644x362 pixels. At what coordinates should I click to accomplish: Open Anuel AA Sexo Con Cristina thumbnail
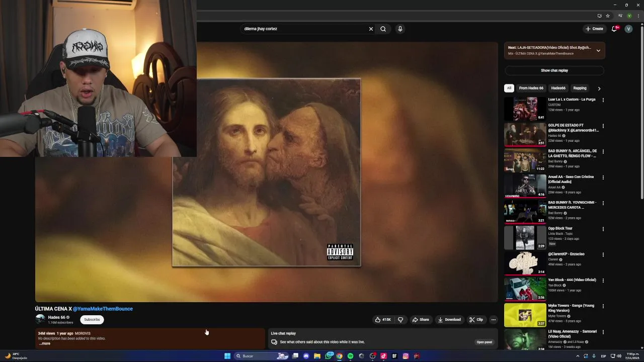click(x=525, y=186)
